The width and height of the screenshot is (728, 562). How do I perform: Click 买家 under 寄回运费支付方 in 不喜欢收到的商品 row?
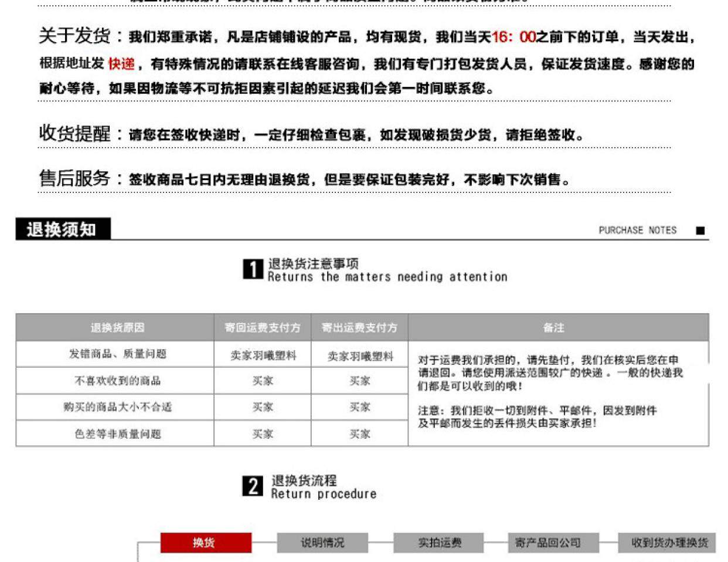[263, 381]
